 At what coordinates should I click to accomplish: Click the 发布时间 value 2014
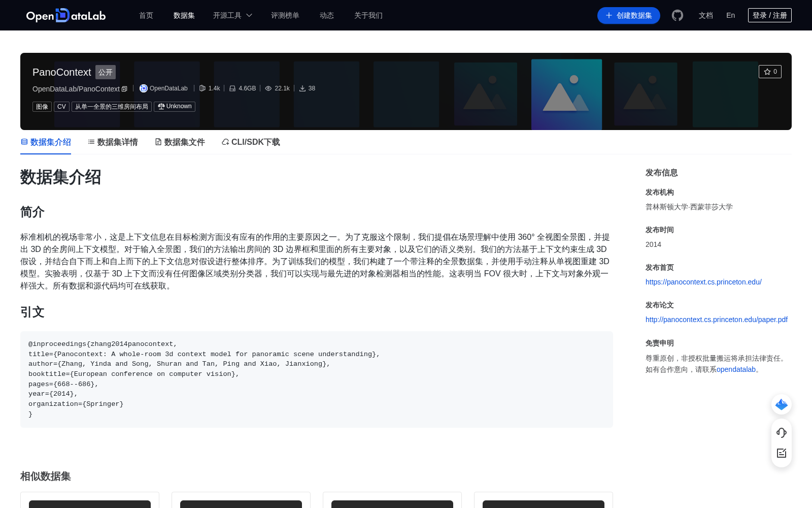click(653, 244)
